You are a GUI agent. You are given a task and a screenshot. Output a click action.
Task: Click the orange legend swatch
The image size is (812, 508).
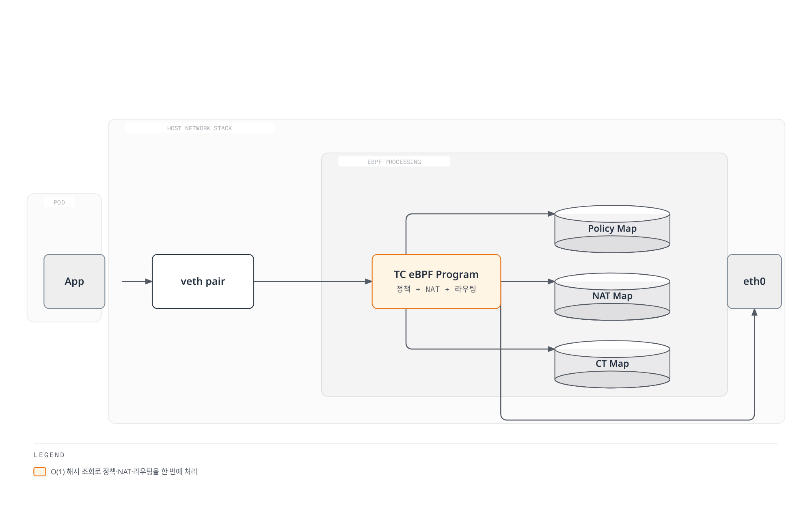(x=40, y=471)
